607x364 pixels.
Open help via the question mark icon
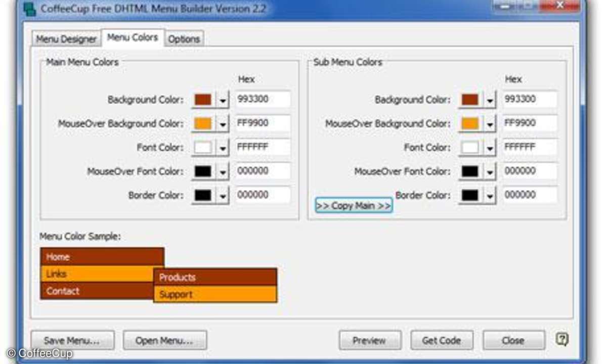coord(561,339)
